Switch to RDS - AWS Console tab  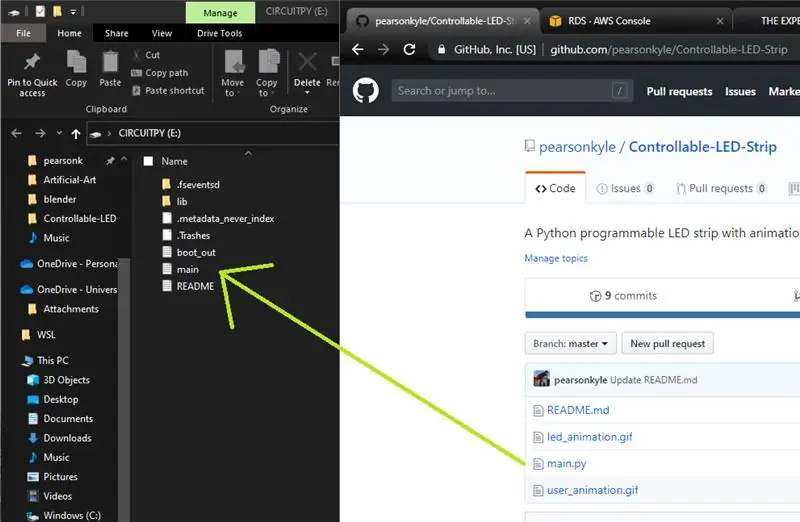636,21
